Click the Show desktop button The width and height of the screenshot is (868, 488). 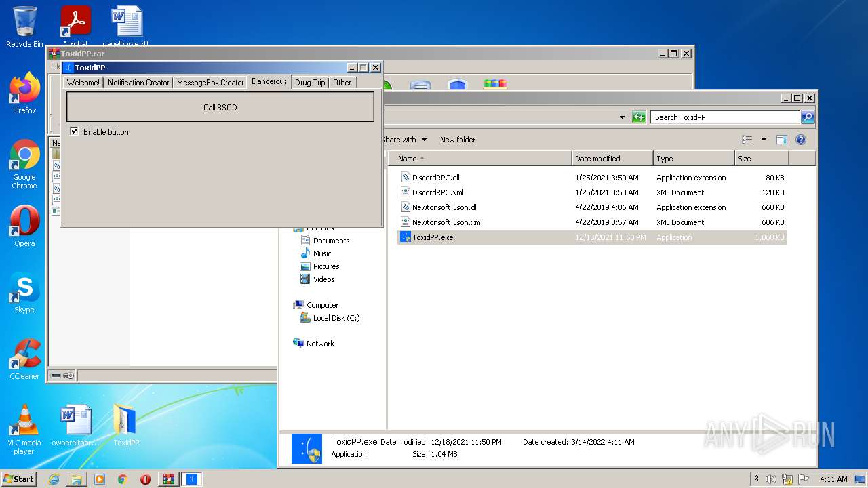(860, 479)
